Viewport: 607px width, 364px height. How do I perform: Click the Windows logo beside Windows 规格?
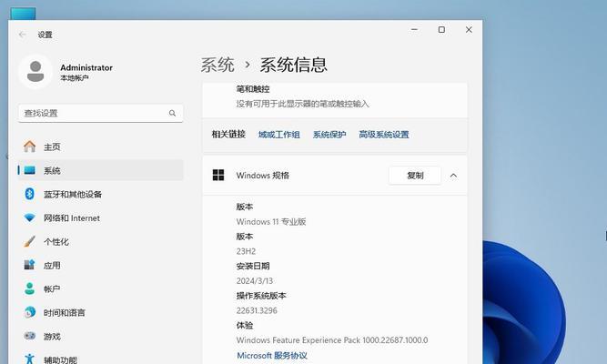[218, 175]
